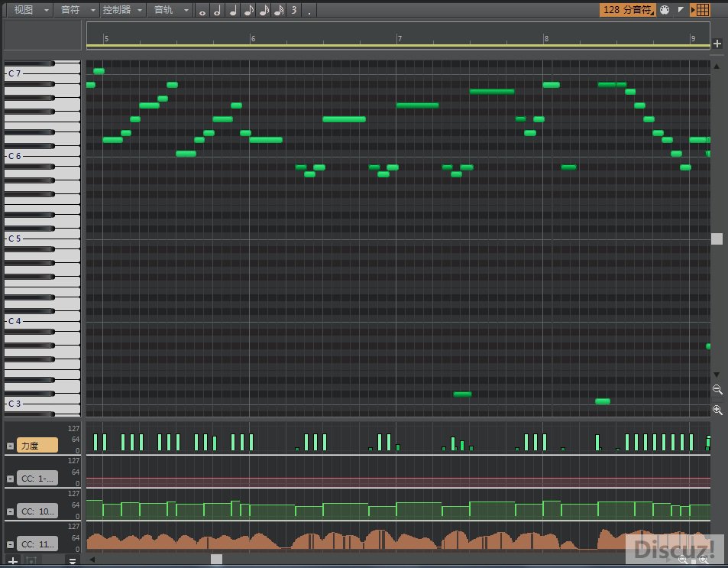Open controller lane options menu icon
Screen dimensions: 728x568
(x=73, y=561)
